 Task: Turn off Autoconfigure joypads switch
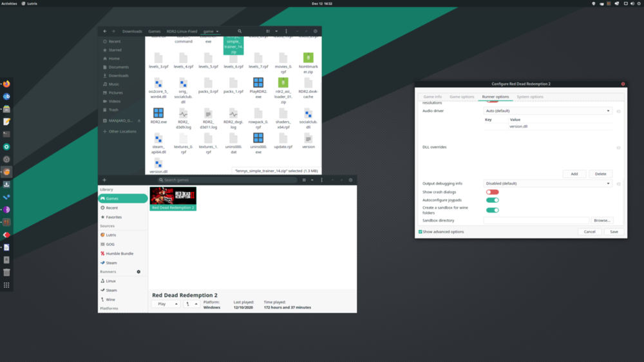click(492, 201)
